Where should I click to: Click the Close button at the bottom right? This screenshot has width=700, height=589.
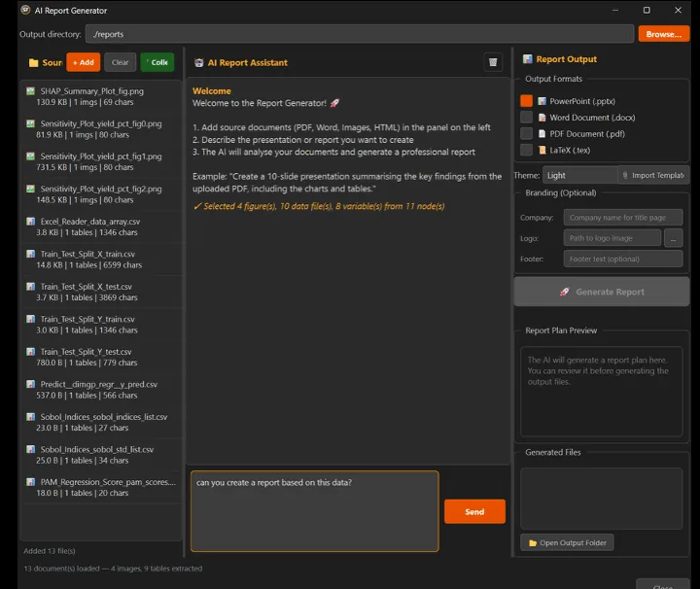662,585
